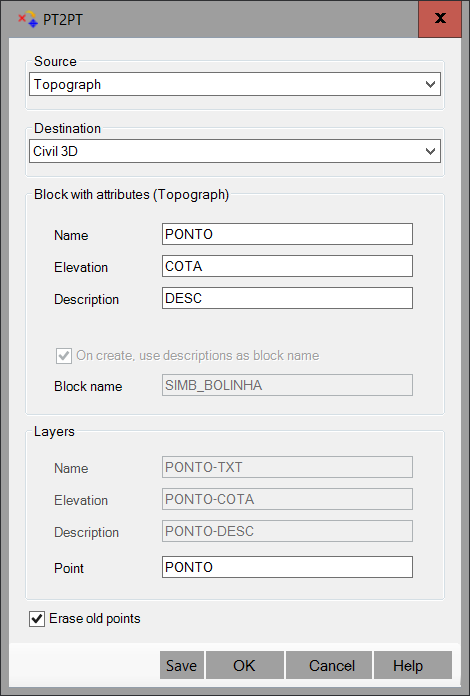This screenshot has width=470, height=696.
Task: Click the PT2PT app icon in title bar
Action: [x=28, y=19]
